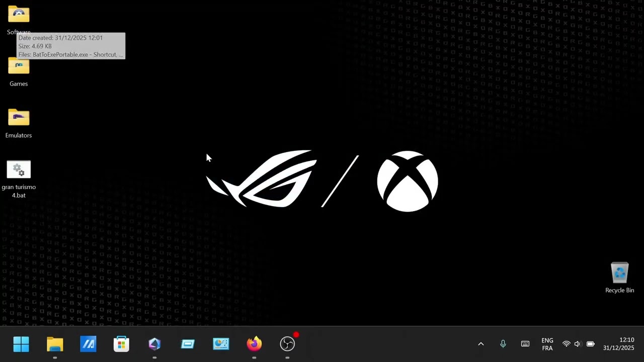Viewport: 644px width, 362px height.
Task: Open the Windows Start menu
Action: (21, 344)
